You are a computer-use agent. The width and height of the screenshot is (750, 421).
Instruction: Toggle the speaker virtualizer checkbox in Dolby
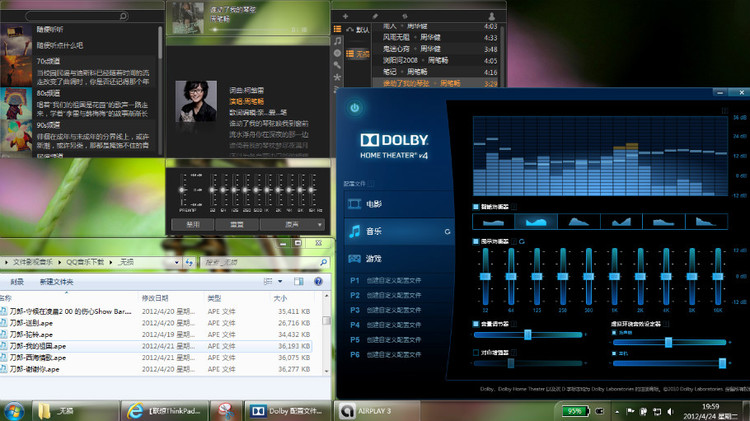coord(614,332)
